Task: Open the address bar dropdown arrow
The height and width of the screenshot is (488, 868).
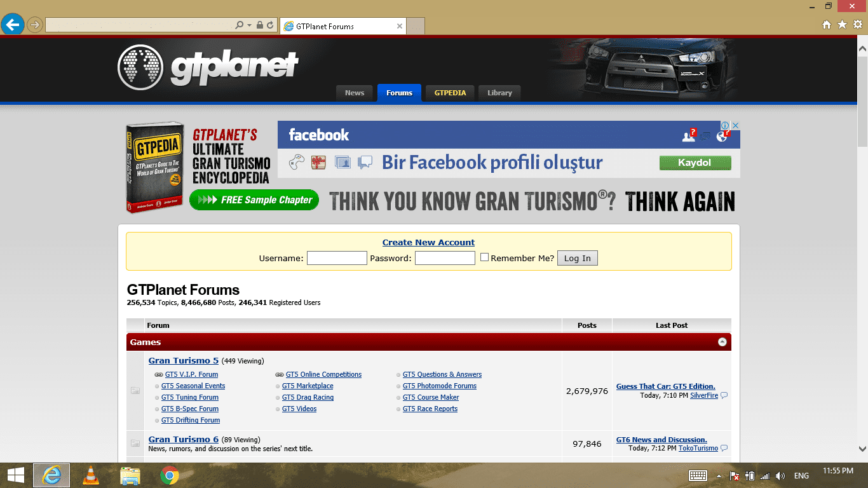Action: [x=250, y=25]
